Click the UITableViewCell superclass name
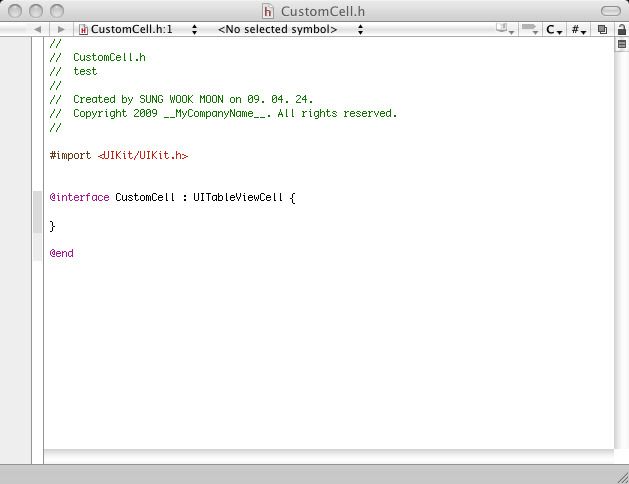Image resolution: width=629 pixels, height=484 pixels. [238, 197]
